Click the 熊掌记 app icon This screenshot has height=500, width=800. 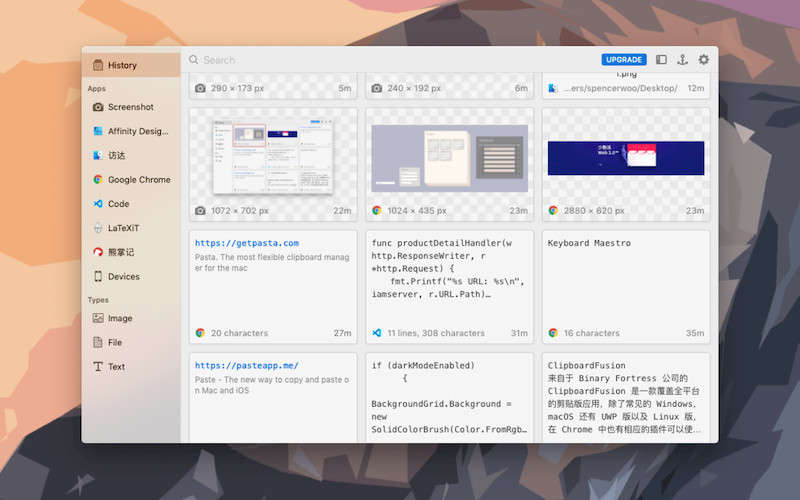[98, 252]
